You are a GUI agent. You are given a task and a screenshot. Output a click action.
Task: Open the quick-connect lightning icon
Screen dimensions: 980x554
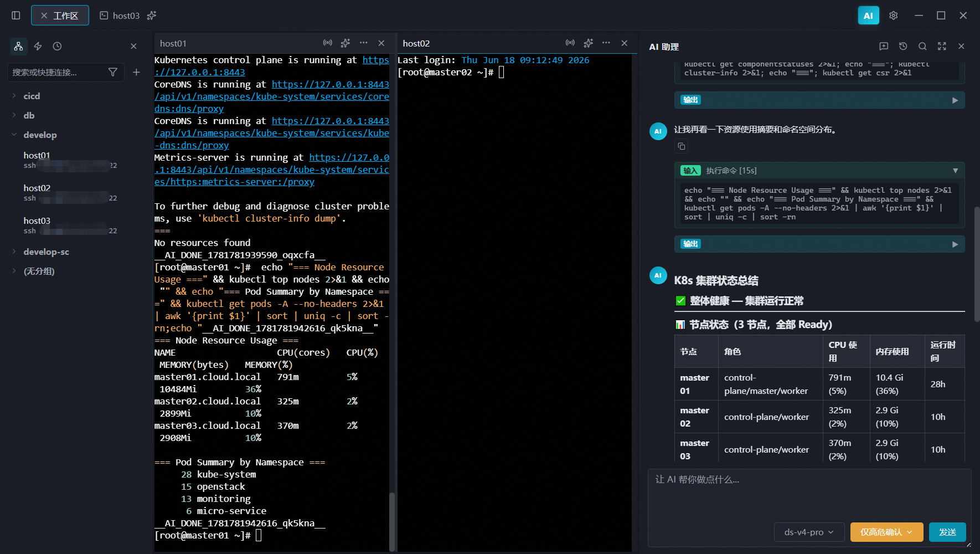(38, 47)
